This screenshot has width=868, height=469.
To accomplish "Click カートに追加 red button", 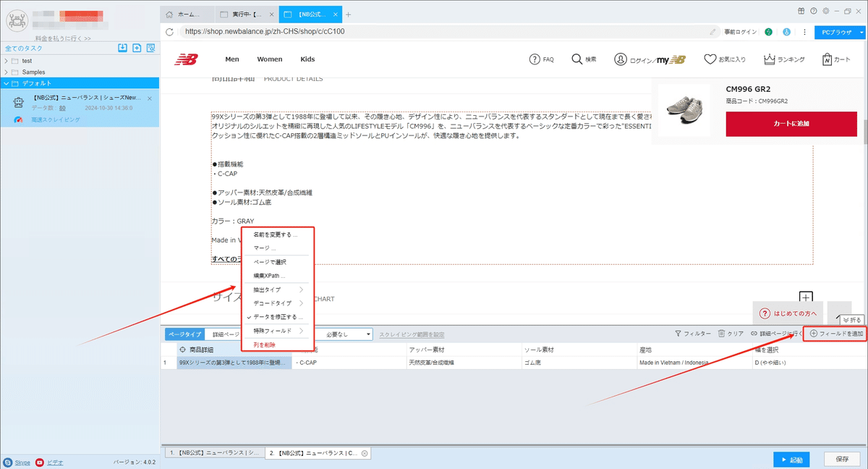I will [791, 124].
